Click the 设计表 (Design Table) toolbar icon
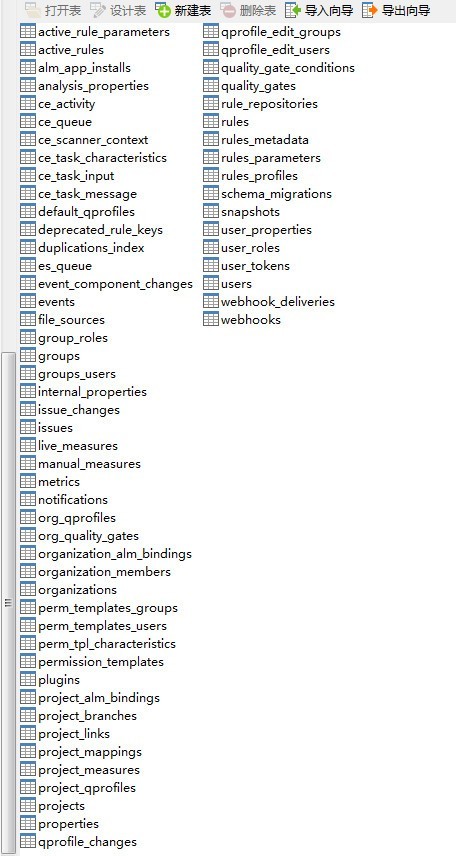456x856 pixels. (x=98, y=10)
